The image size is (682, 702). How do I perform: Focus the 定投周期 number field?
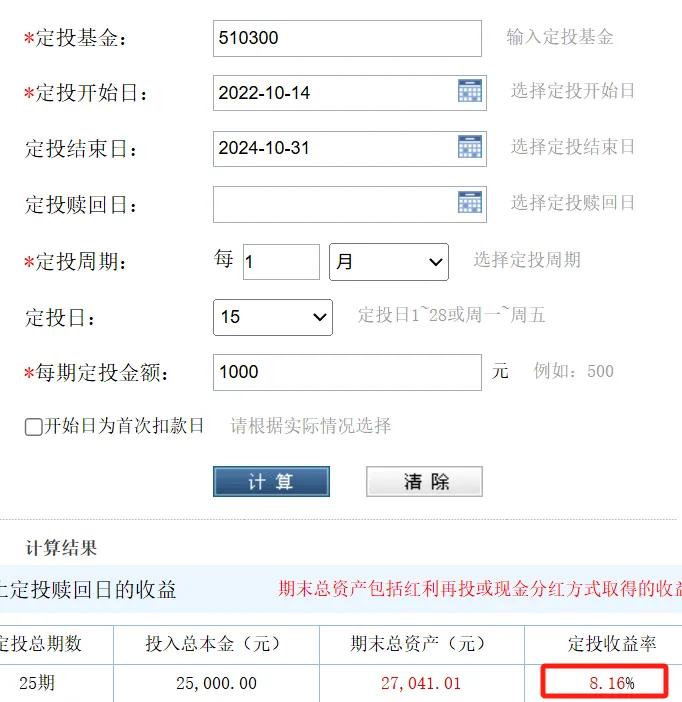[281, 262]
